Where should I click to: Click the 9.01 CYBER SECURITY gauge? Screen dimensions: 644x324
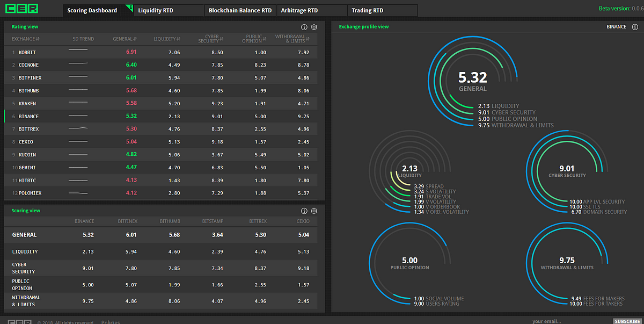[567, 171]
